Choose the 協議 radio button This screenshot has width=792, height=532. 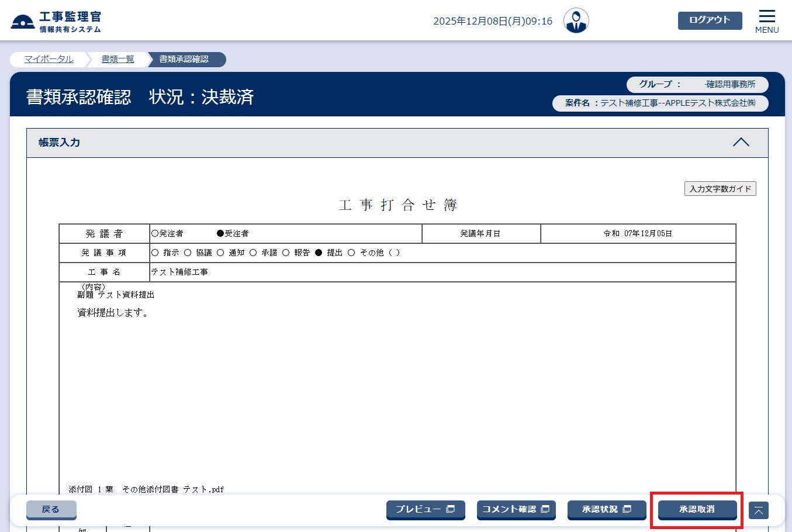tap(188, 253)
